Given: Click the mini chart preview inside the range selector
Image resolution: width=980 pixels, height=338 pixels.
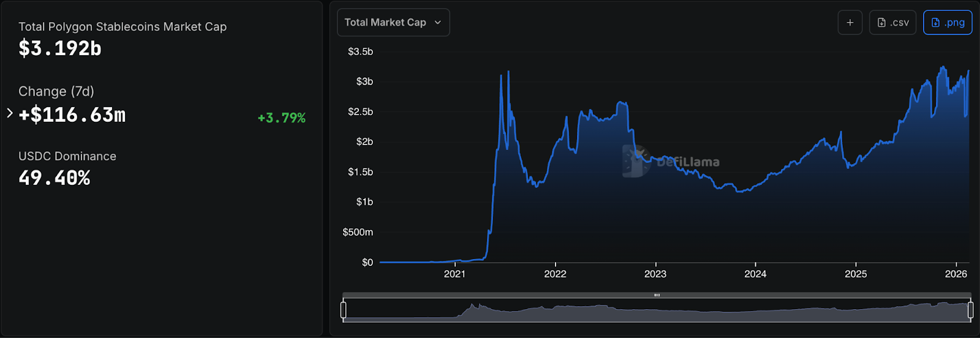Looking at the screenshot, I should click(x=657, y=312).
